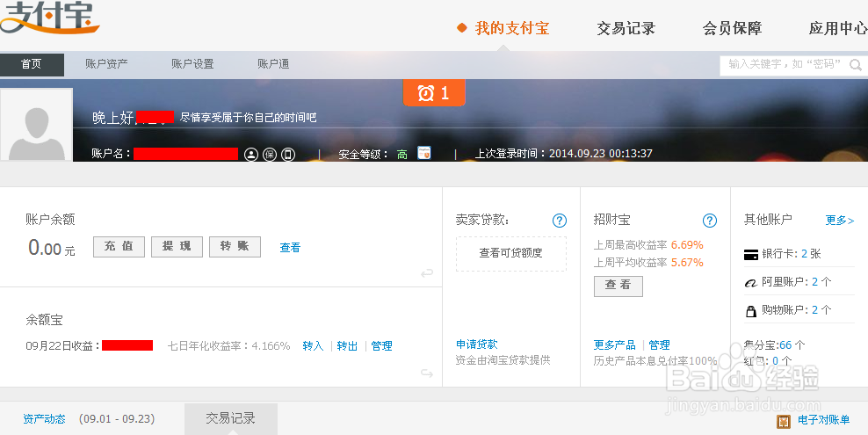
Task: Click 购物账户 count 2
Action: [x=815, y=310]
